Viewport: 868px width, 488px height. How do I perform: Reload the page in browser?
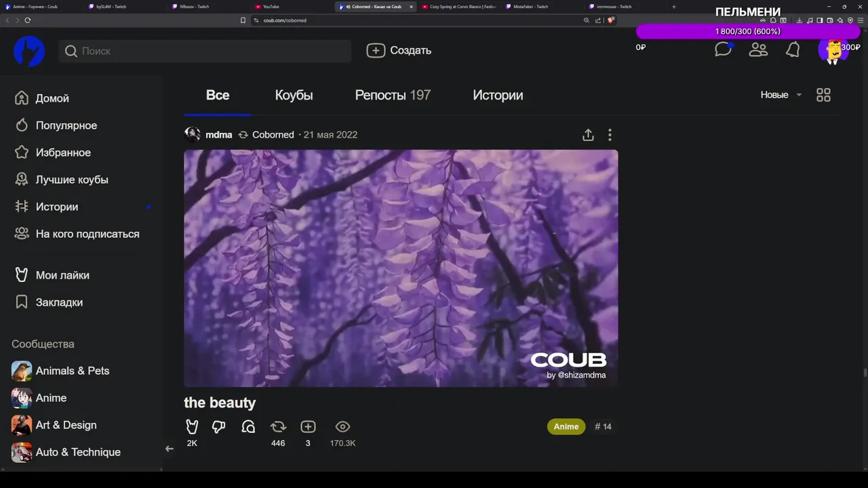[27, 20]
